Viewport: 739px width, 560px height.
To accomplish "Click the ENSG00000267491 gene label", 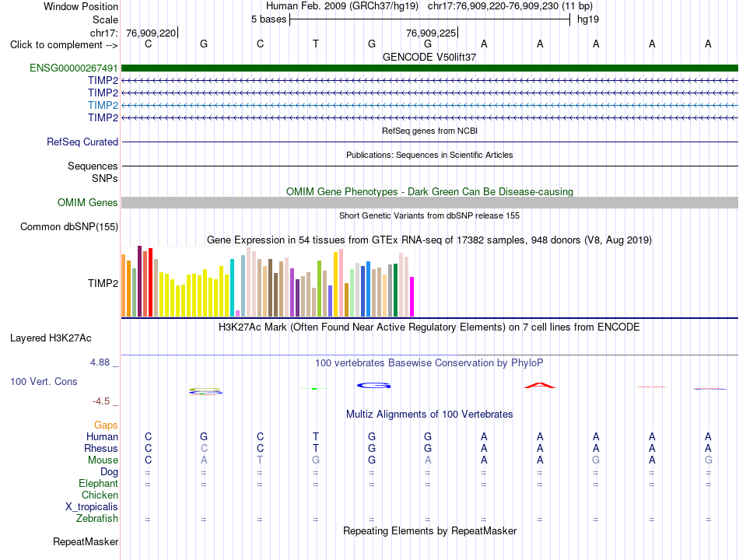I will pos(74,68).
